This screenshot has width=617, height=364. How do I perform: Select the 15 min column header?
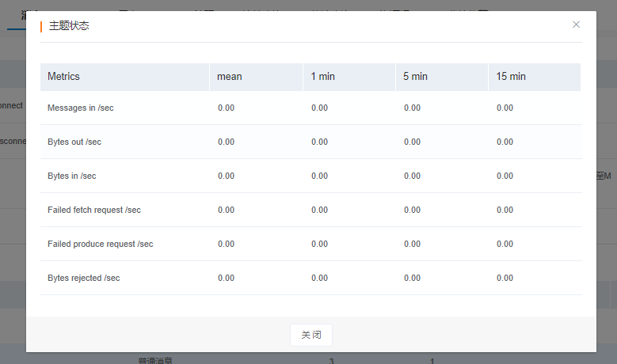click(535, 77)
